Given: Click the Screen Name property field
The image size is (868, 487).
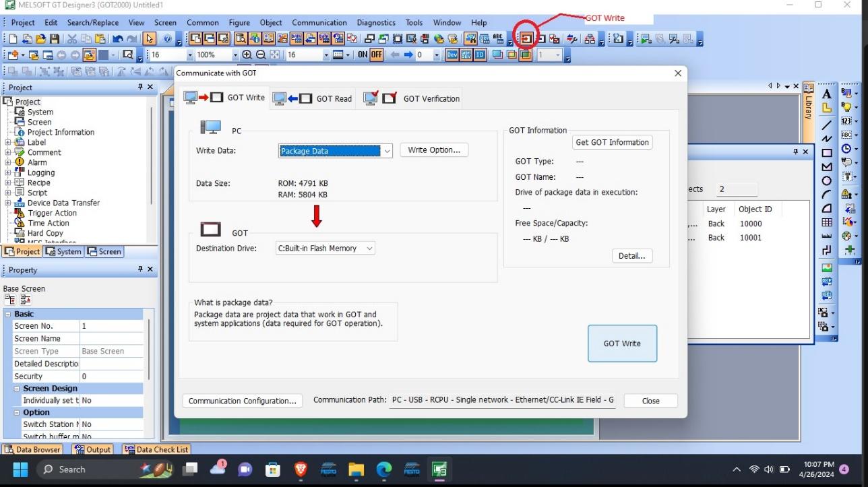Looking at the screenshot, I should [111, 339].
